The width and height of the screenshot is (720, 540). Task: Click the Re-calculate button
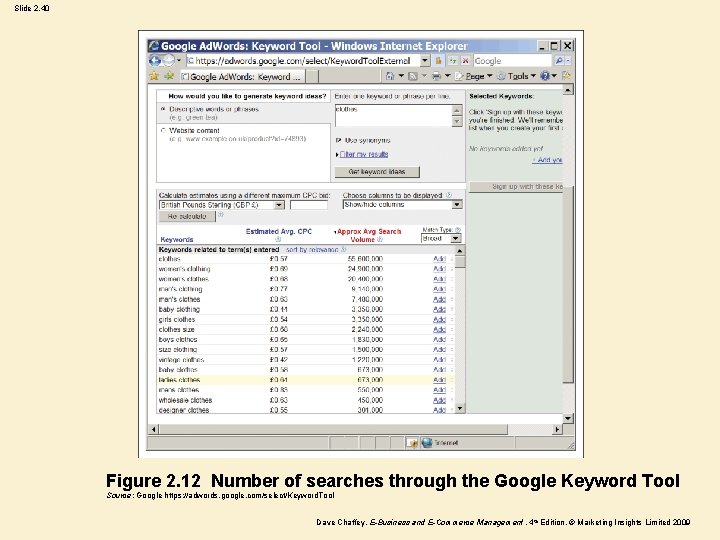coord(187,216)
